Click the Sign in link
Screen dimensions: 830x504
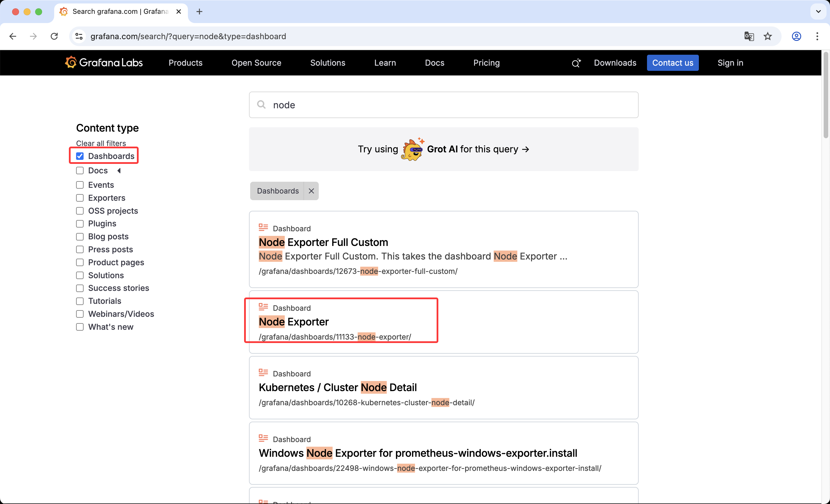(x=730, y=63)
